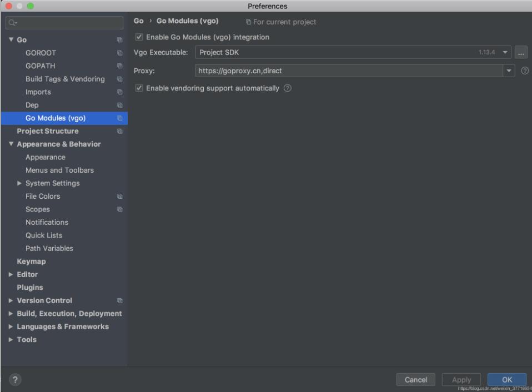Image resolution: width=532 pixels, height=392 pixels.
Task: Collapse the Appearance & Behavior section
Action: coord(11,144)
